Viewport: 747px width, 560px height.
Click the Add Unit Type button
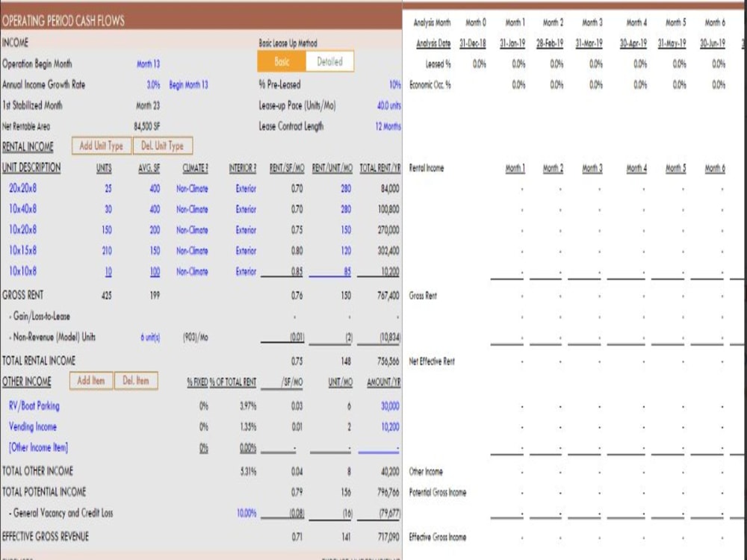coord(100,146)
